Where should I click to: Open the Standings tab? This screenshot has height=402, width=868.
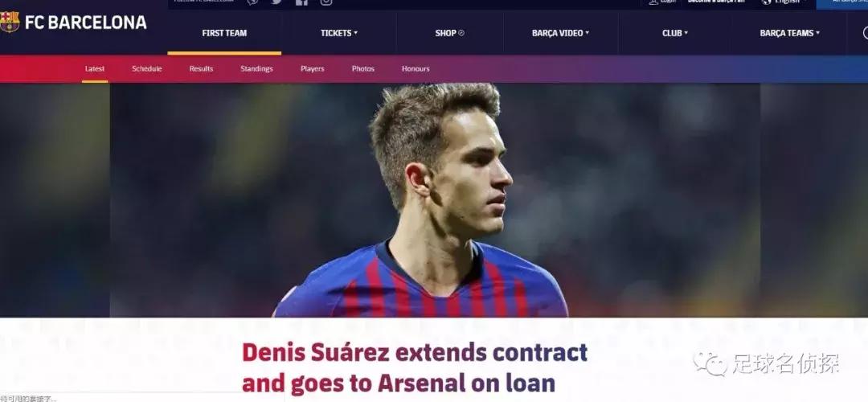(x=256, y=68)
